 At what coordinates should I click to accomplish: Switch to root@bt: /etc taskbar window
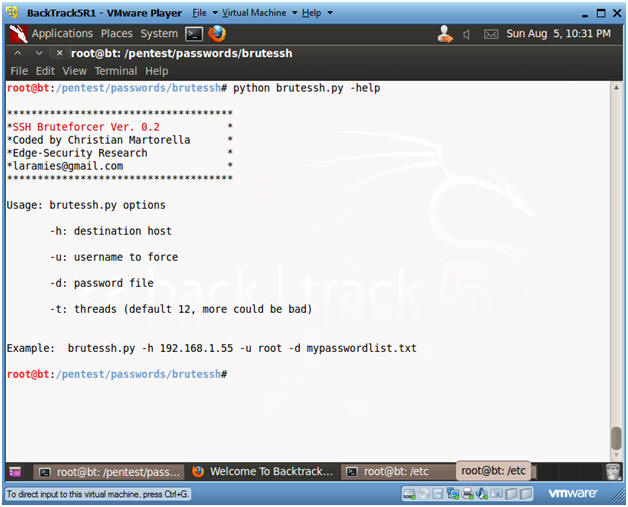coord(398,472)
